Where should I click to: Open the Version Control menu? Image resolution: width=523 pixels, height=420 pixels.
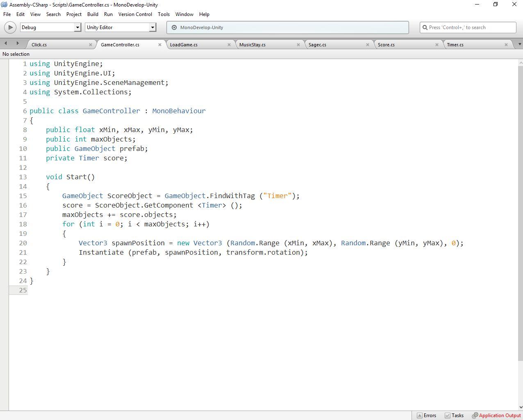135,14
